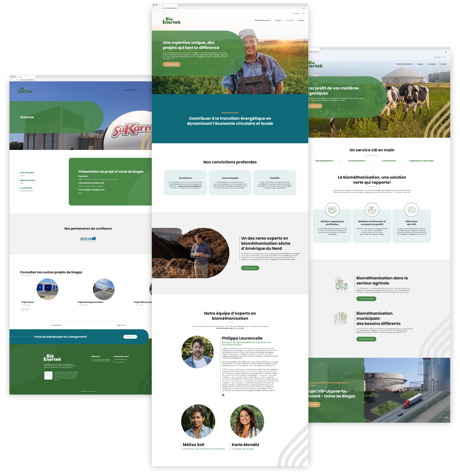
Task: Expand Philippe Laurencelle's bio with the green icon
Action: (223, 395)
